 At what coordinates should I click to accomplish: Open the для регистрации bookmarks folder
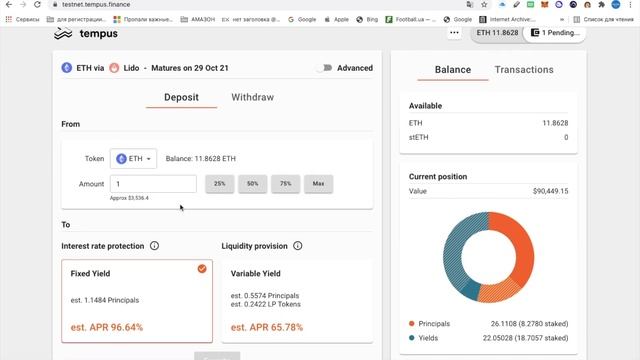point(76,19)
